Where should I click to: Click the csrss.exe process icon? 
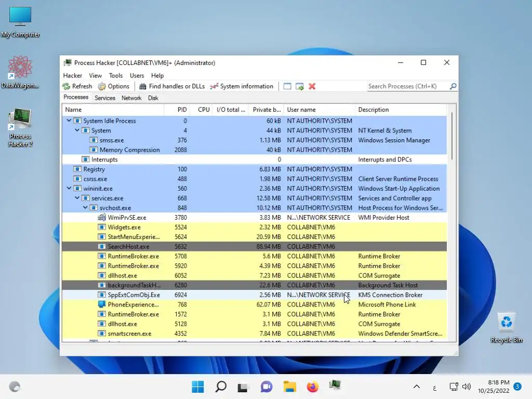click(77, 179)
